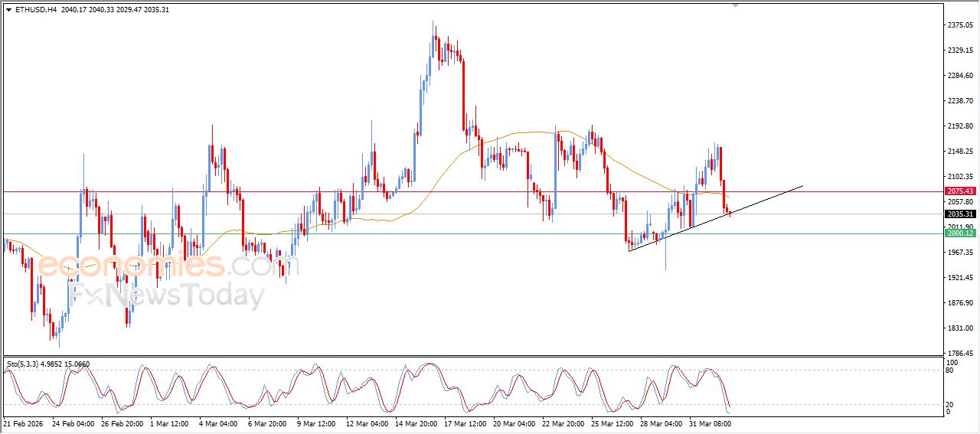Viewport: 980px width, 434px height.
Task: Click the 2375.05 price scale label
Action: tap(959, 25)
